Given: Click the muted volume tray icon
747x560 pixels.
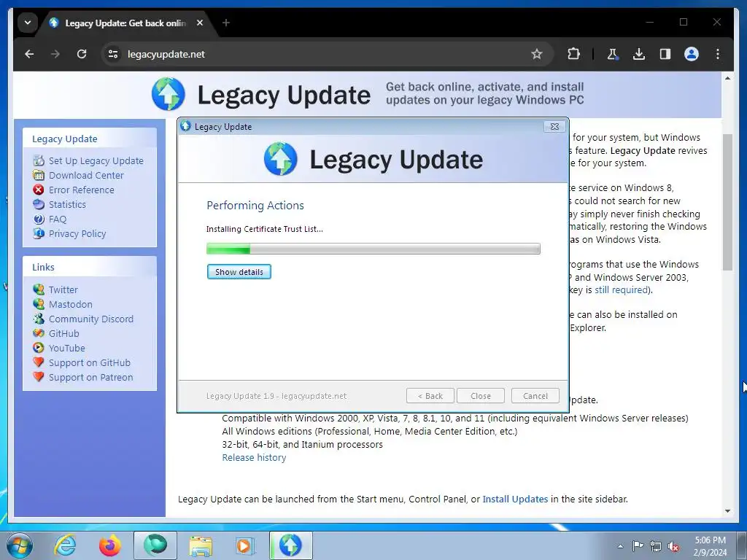Looking at the screenshot, I should pos(673,546).
